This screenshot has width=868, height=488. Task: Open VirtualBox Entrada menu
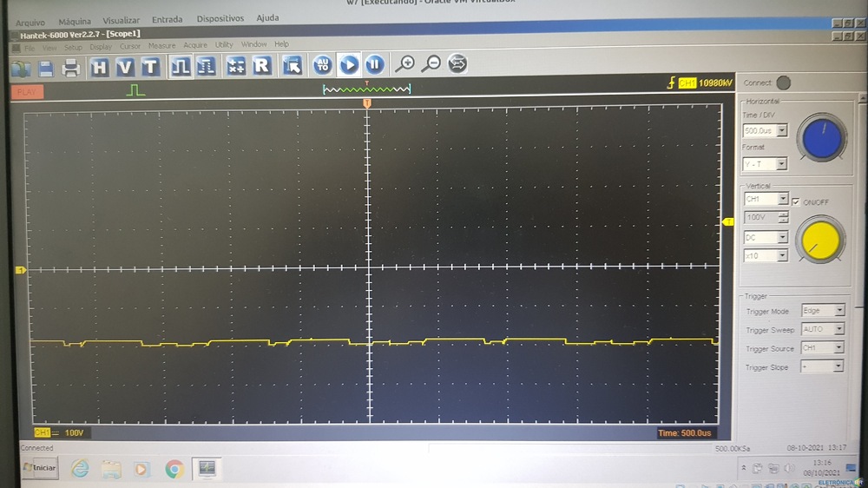coord(168,19)
